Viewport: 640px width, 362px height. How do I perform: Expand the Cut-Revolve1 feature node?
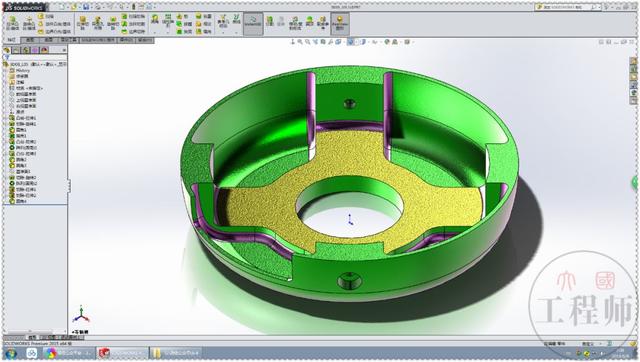click(x=5, y=124)
